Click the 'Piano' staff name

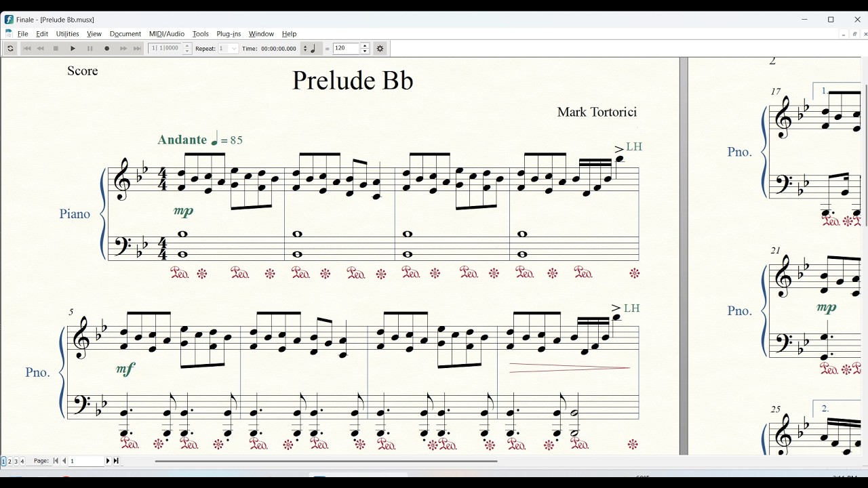pyautogui.click(x=75, y=214)
